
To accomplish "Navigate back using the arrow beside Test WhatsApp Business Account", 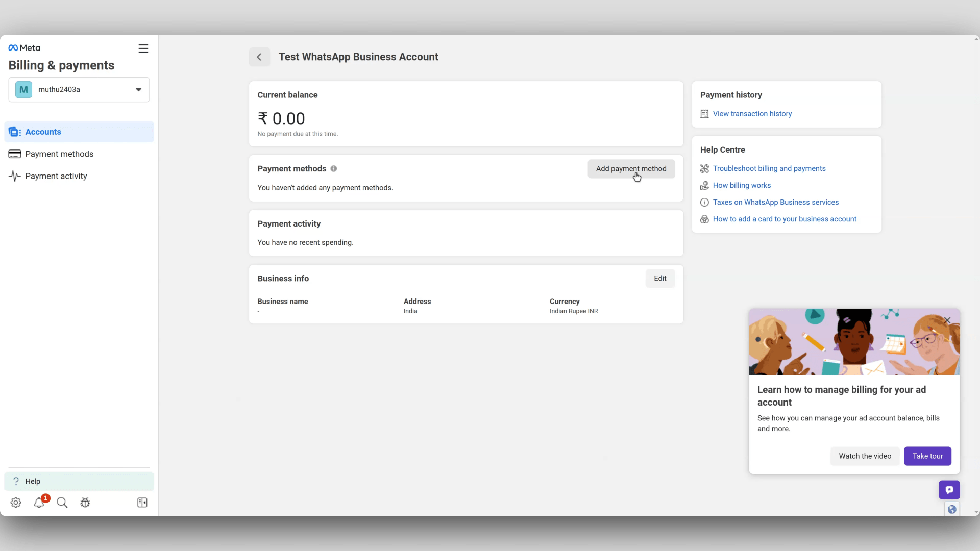I will click(259, 57).
